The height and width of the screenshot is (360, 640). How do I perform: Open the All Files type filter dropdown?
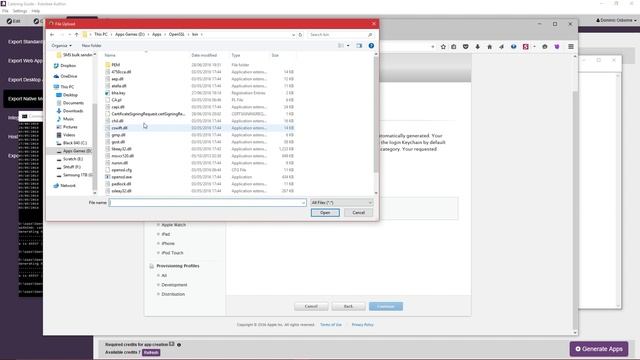coord(342,203)
